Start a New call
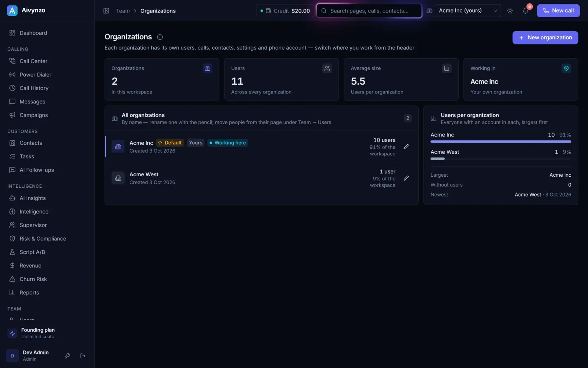 pos(558,11)
